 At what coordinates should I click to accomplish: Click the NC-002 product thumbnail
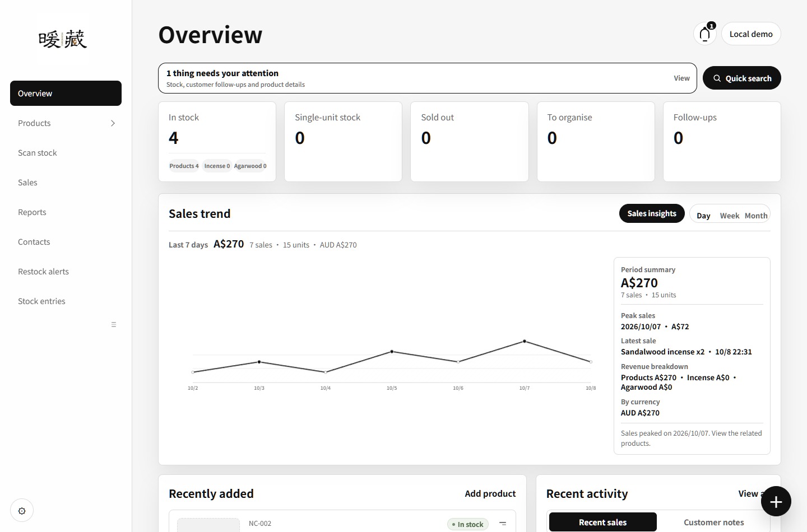(208, 525)
